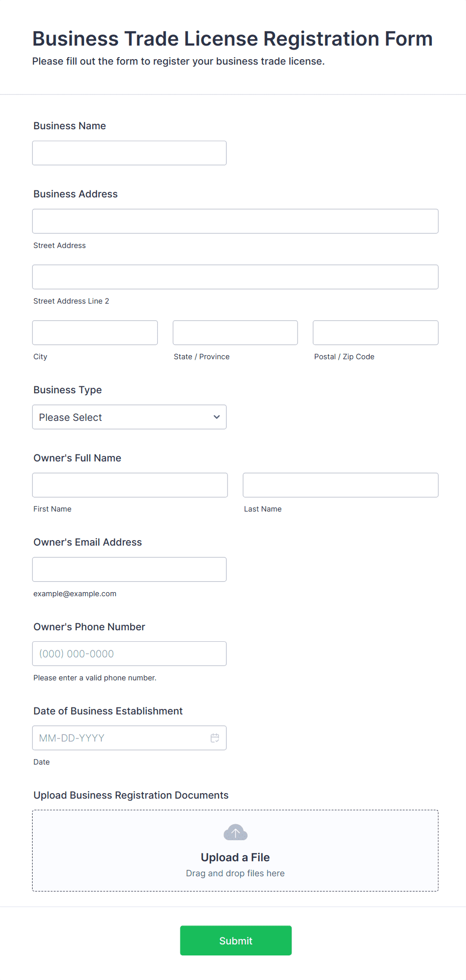Image resolution: width=466 pixels, height=980 pixels.
Task: Click the Date of Business Establishment label
Action: click(x=108, y=711)
